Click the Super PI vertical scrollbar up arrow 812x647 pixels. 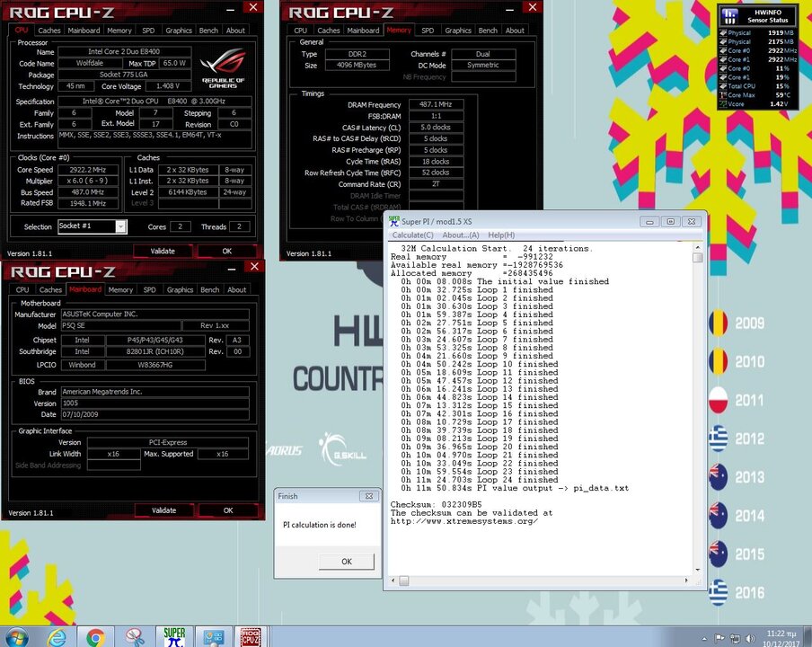click(x=698, y=248)
